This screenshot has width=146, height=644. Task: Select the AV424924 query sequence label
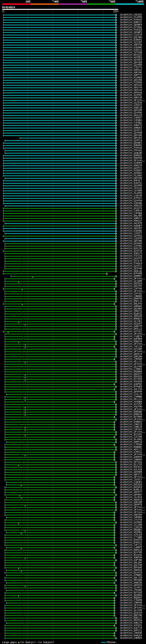(x=8, y=8)
